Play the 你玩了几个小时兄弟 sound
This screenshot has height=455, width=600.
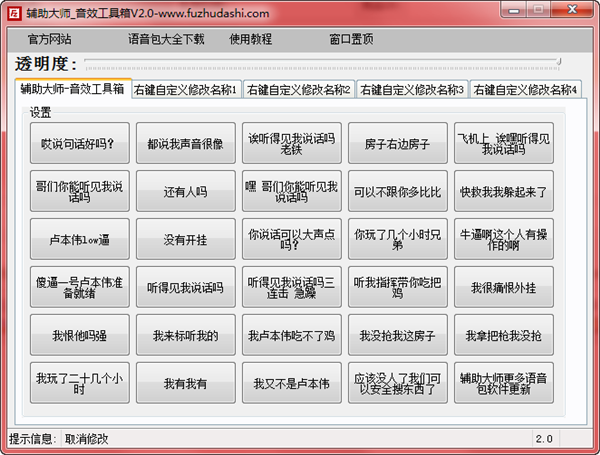tap(398, 239)
